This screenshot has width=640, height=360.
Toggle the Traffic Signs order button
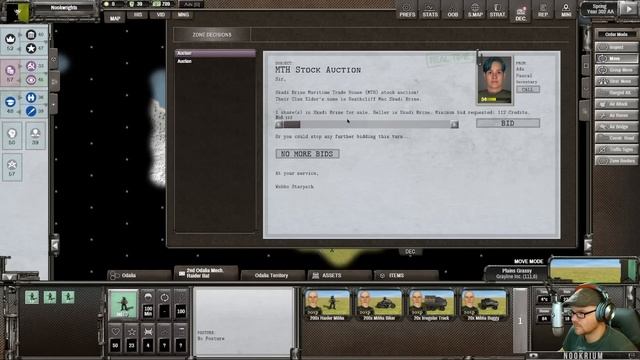pyautogui.click(x=616, y=150)
